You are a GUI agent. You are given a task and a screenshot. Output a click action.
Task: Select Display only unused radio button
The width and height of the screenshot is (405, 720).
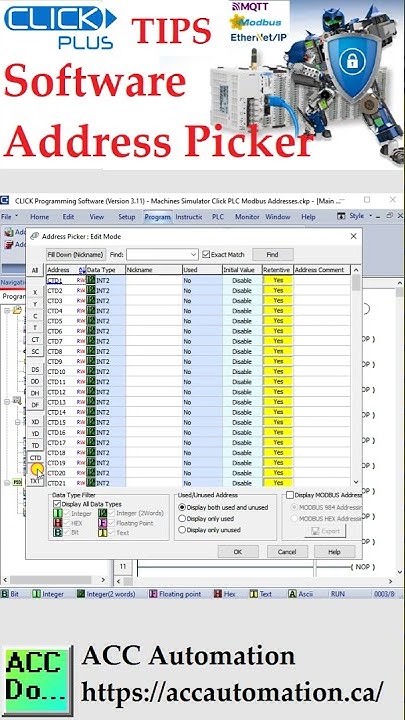tap(182, 530)
